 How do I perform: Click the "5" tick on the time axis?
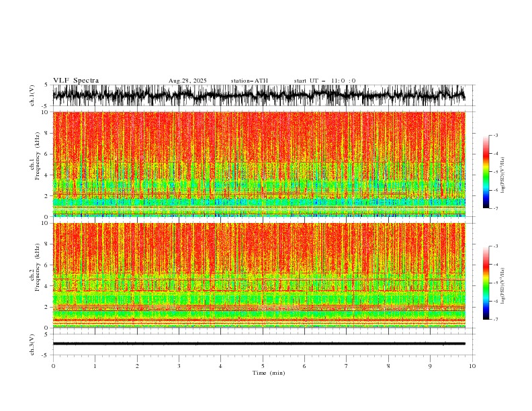(x=263, y=366)
